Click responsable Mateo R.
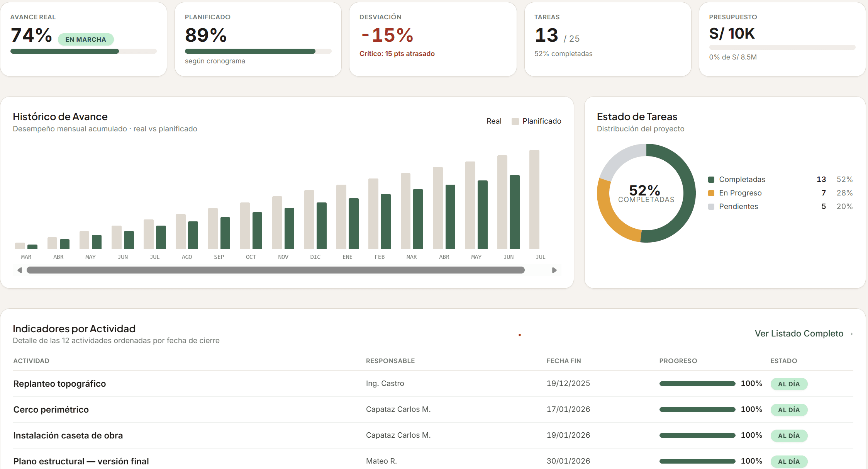Screen dimensions: 868x469 (381, 461)
